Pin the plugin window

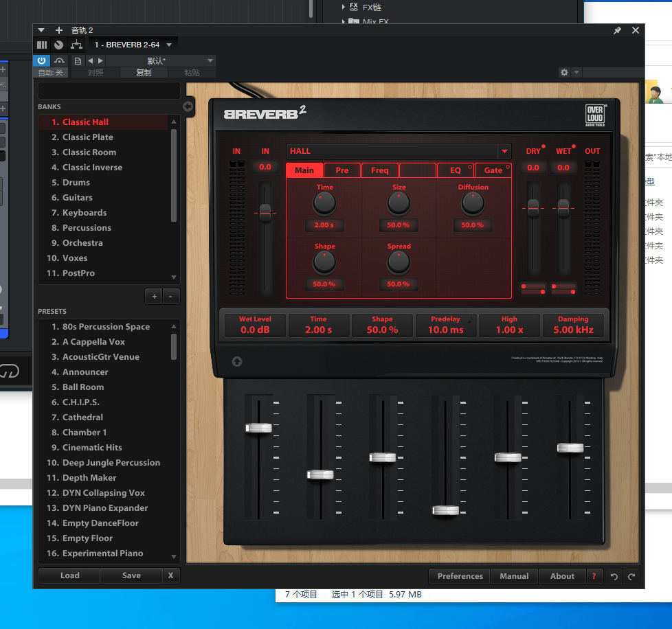(x=617, y=30)
